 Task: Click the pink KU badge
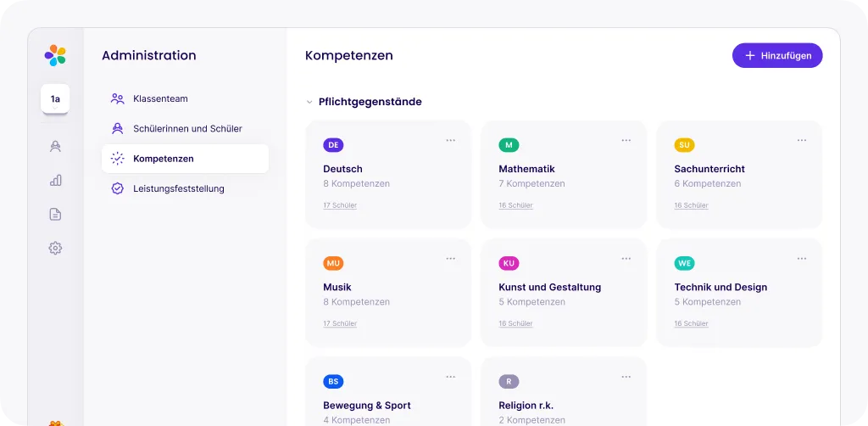pos(509,263)
